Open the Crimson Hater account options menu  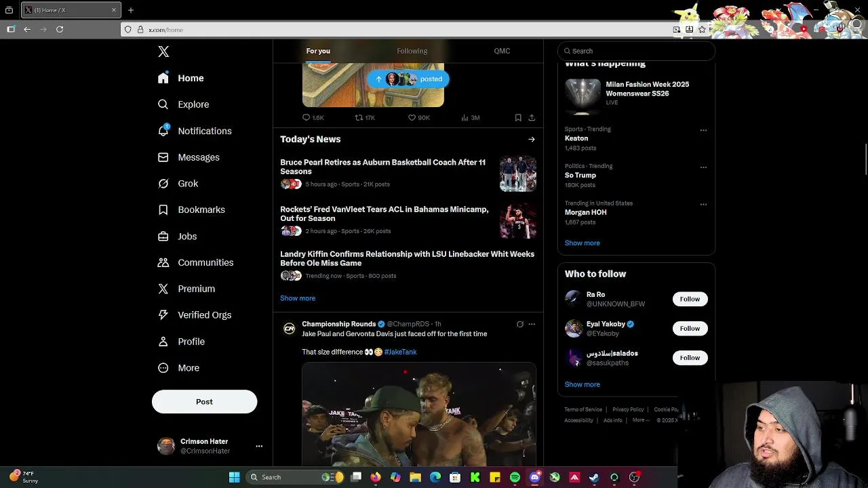(x=259, y=446)
